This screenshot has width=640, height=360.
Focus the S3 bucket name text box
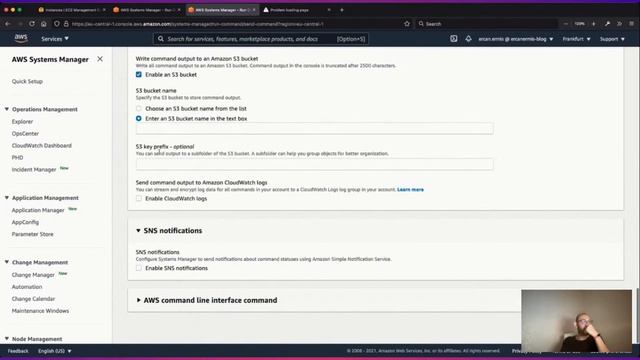coord(314,129)
